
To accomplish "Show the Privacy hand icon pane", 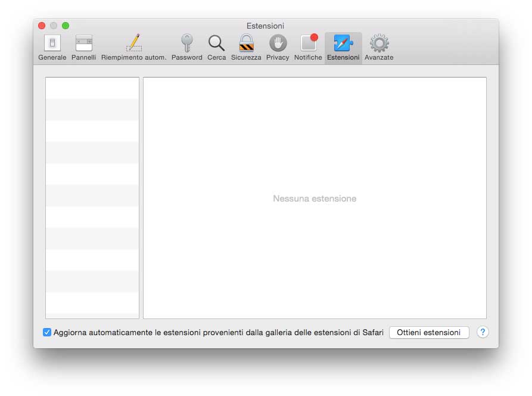I will pyautogui.click(x=278, y=48).
